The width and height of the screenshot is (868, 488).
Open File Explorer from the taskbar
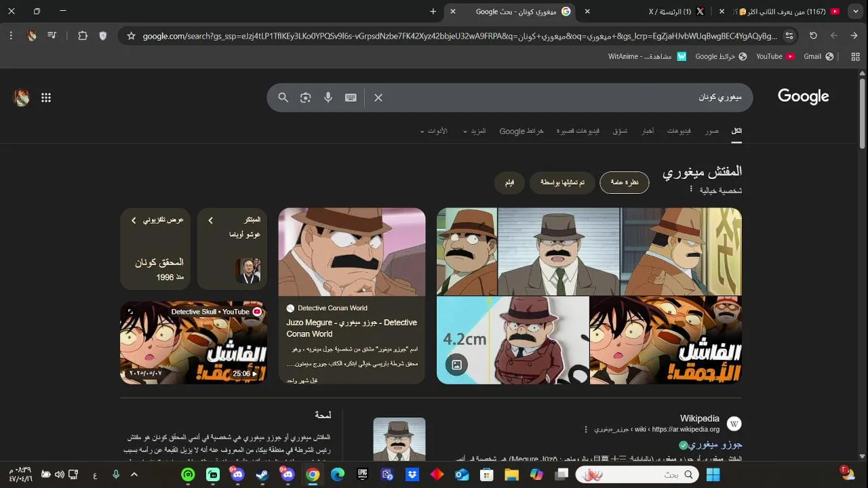(x=511, y=475)
